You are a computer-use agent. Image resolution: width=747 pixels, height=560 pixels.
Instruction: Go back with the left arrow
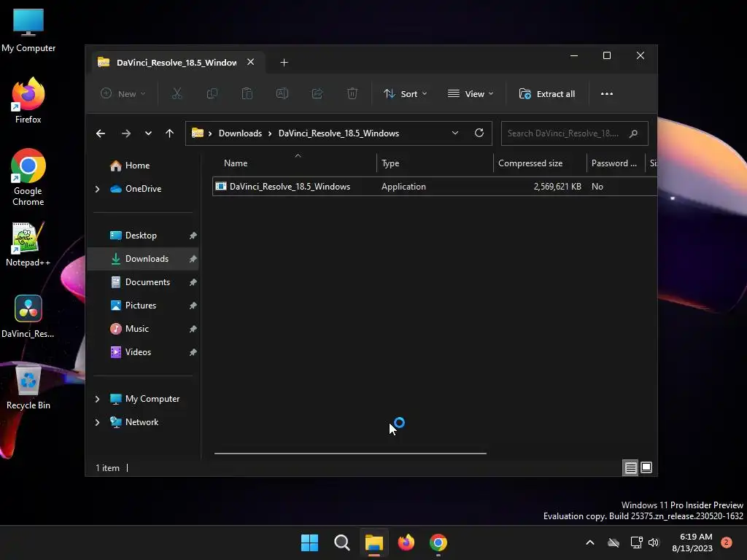coord(101,133)
